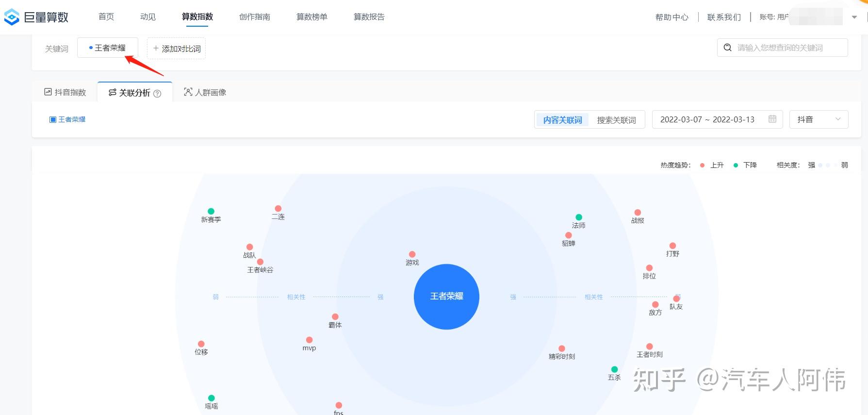Click the 关联分析 help question icon
The width and height of the screenshot is (868, 415).
[157, 94]
